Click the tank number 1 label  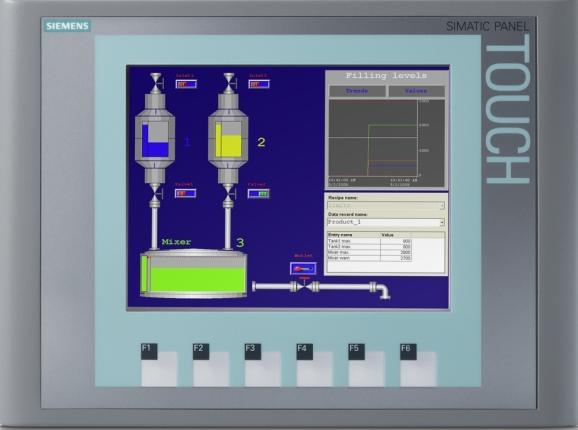187,142
